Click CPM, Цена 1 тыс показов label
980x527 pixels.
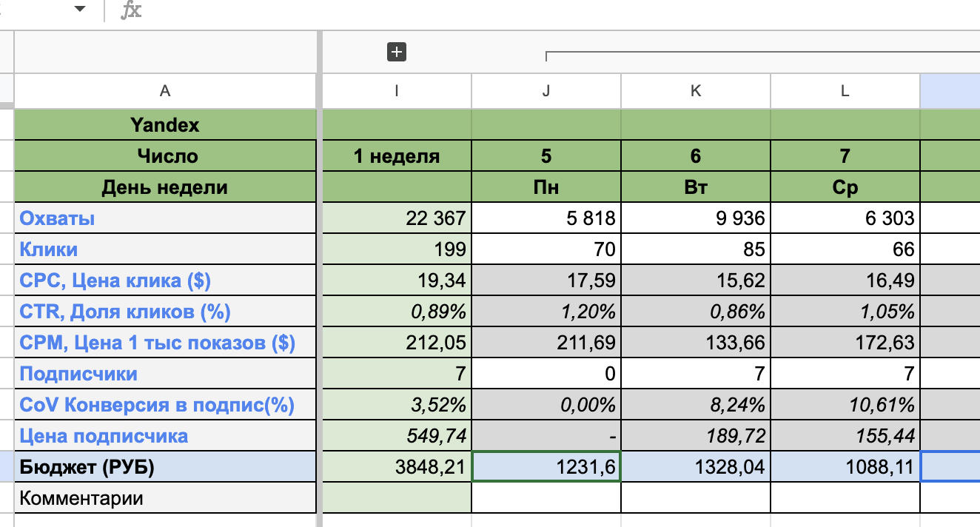click(165, 343)
